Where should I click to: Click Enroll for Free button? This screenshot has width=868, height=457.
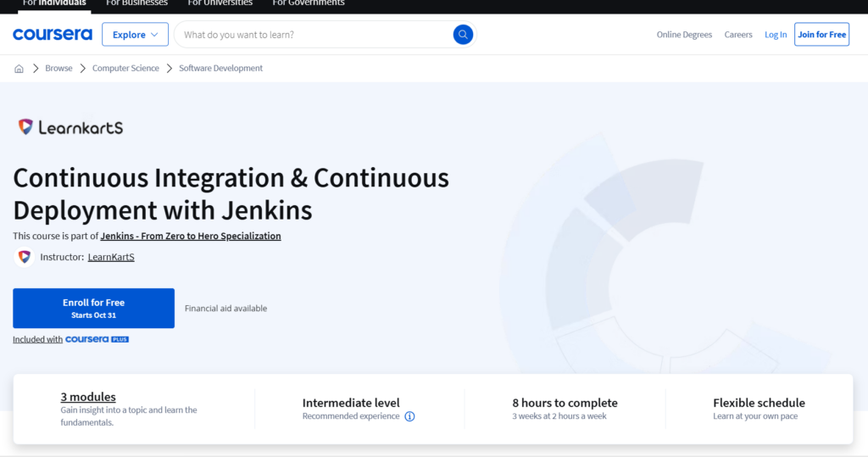pyautogui.click(x=93, y=308)
